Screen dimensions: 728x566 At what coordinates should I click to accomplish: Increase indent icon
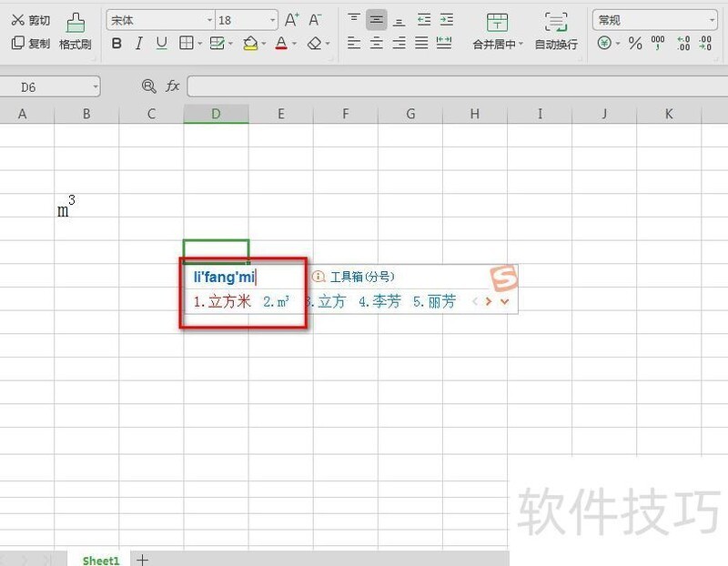(446, 19)
